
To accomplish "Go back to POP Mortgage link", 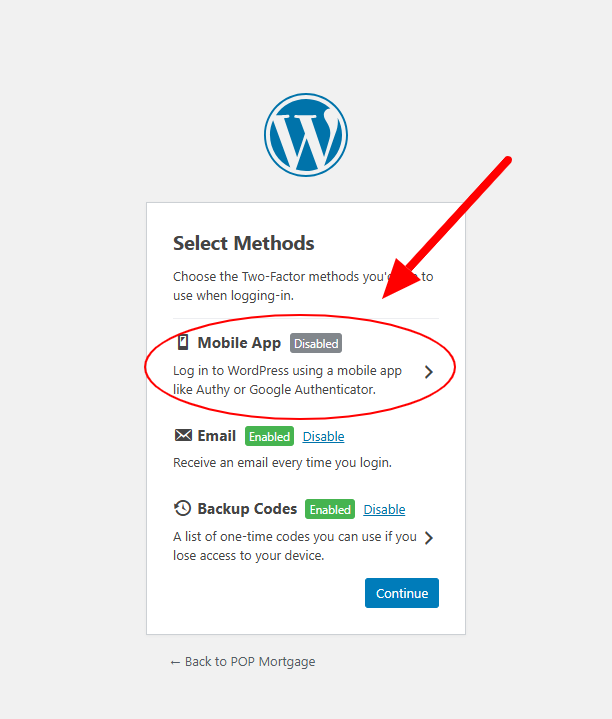I will 243,662.
